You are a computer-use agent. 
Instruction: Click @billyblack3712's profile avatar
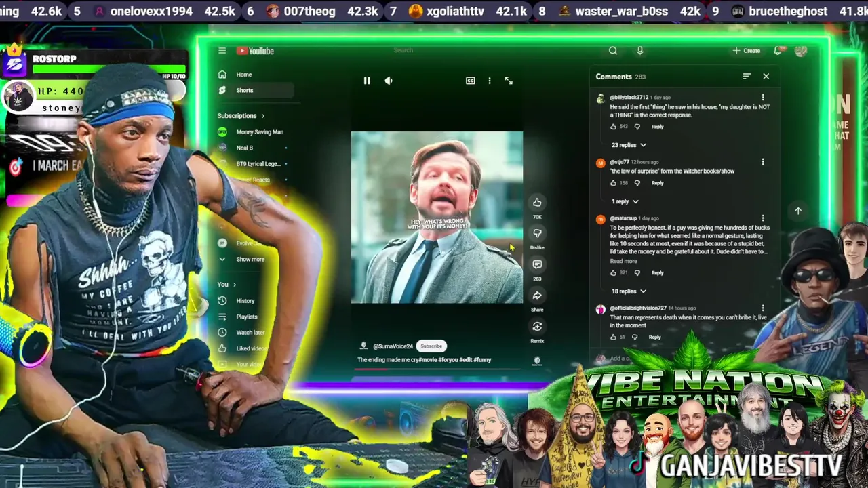click(600, 98)
